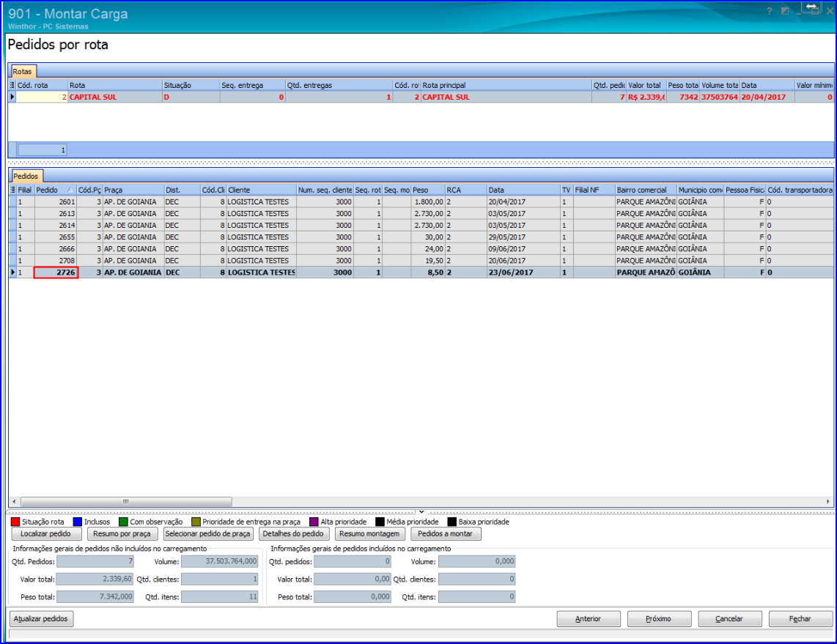Select the Pedidos tab
This screenshot has height=644, width=837.
[x=26, y=176]
